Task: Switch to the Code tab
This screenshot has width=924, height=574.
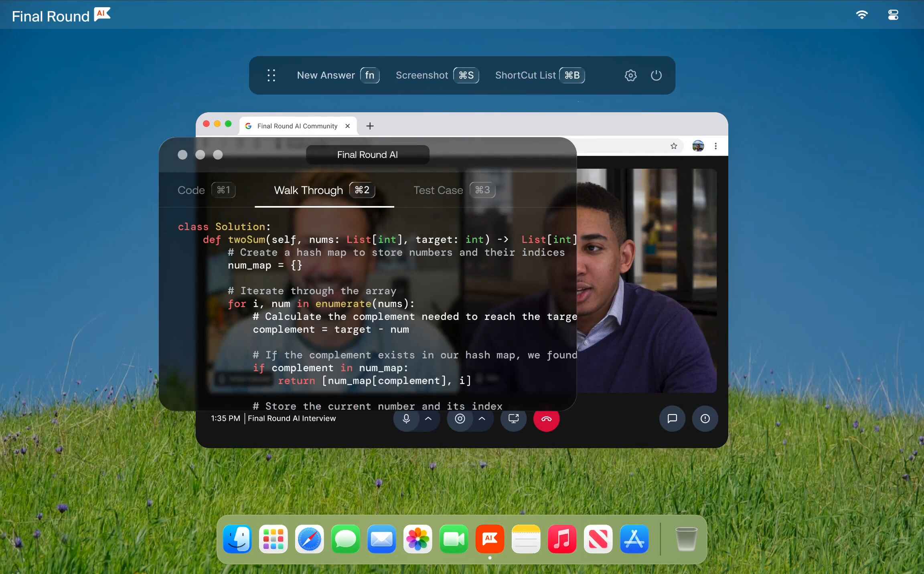Action: click(x=191, y=190)
